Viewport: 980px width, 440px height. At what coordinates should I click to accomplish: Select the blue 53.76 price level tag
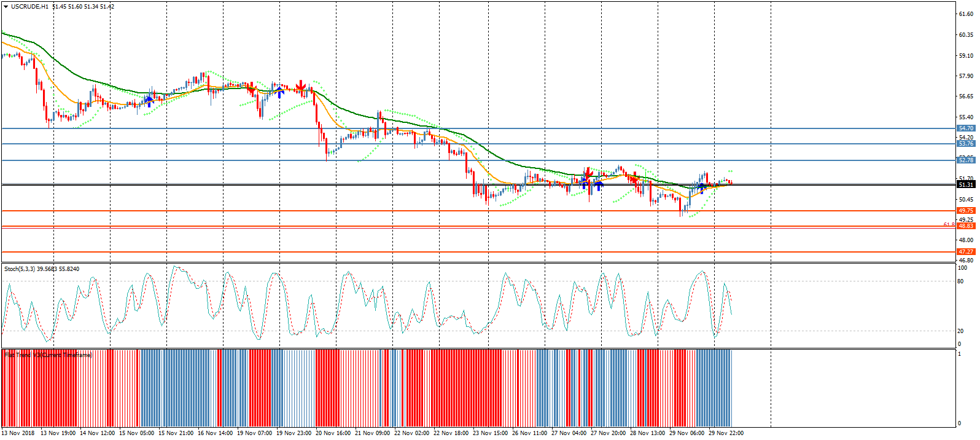click(966, 144)
